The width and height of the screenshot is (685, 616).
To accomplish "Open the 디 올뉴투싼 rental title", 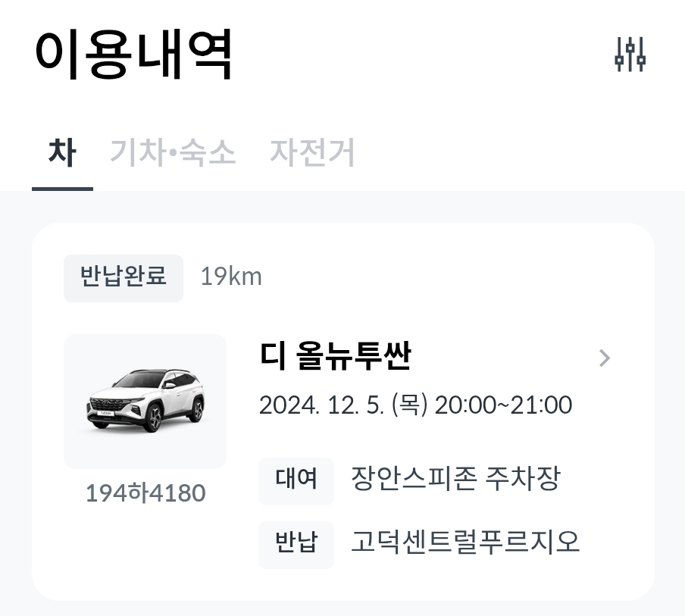I will pos(335,356).
